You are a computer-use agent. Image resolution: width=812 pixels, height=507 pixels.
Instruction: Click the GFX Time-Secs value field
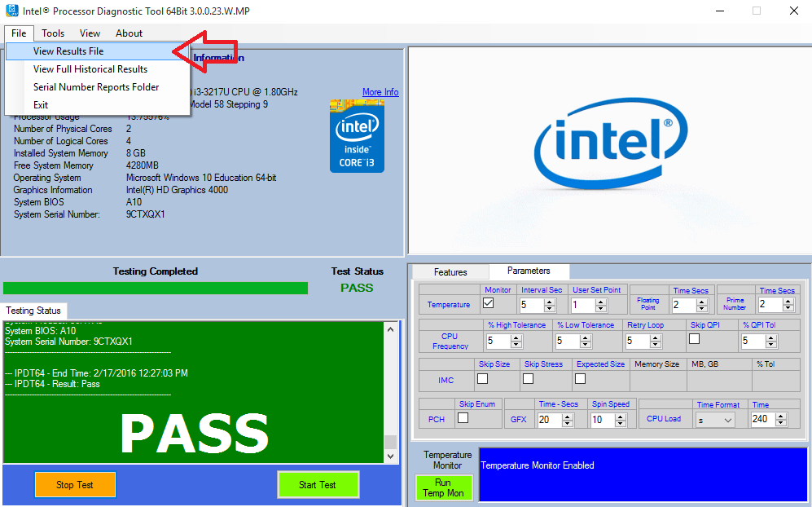(x=550, y=420)
